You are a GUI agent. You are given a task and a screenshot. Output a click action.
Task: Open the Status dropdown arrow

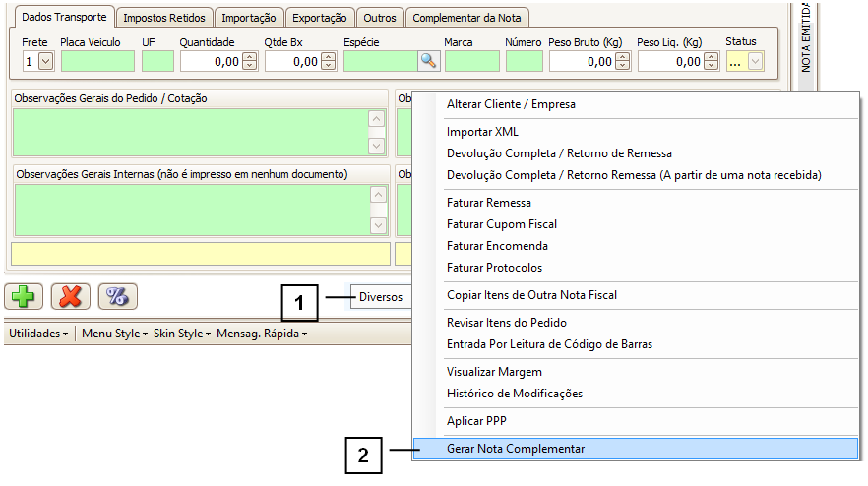755,62
